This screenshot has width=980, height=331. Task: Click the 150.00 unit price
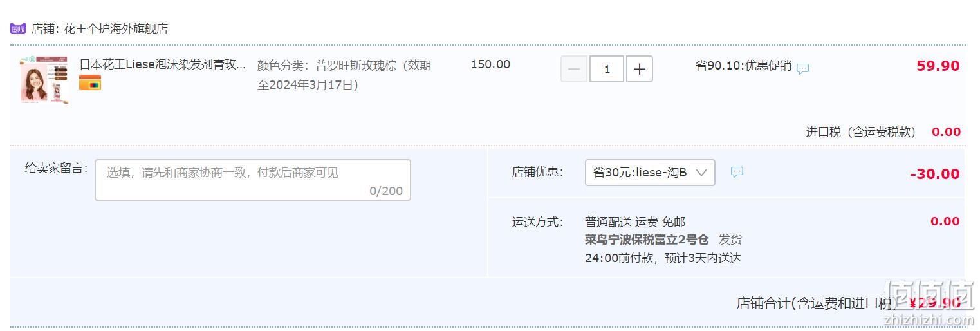coord(490,64)
